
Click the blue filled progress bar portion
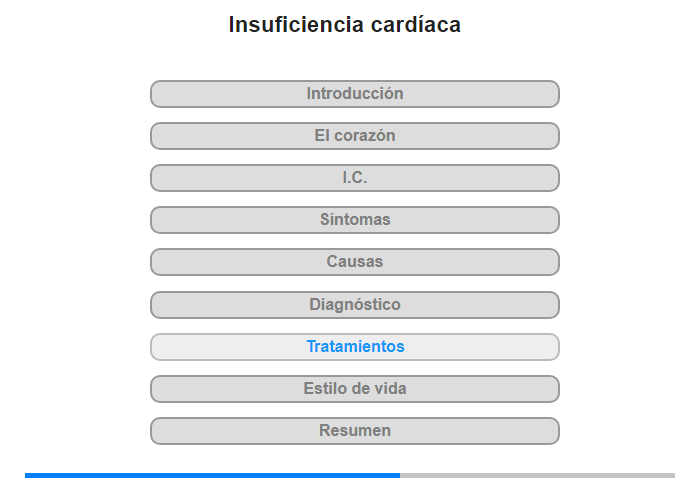pyautogui.click(x=212, y=476)
